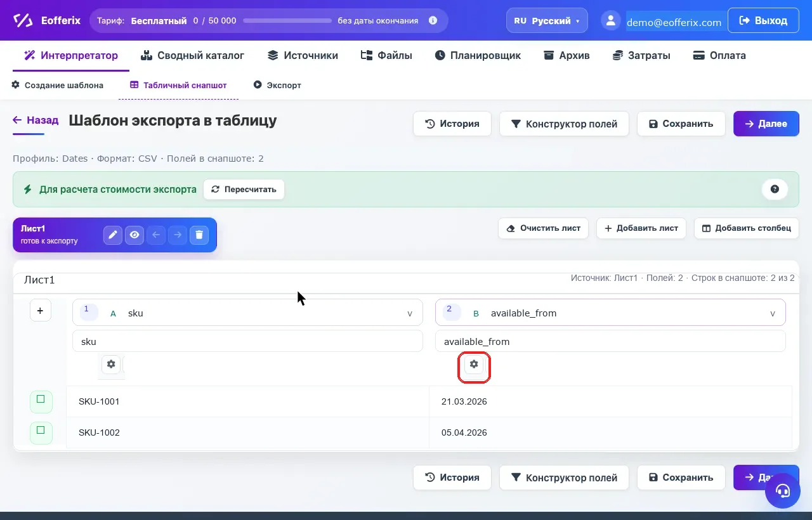Open top Конструктор полей button
812x520 pixels.
564,124
